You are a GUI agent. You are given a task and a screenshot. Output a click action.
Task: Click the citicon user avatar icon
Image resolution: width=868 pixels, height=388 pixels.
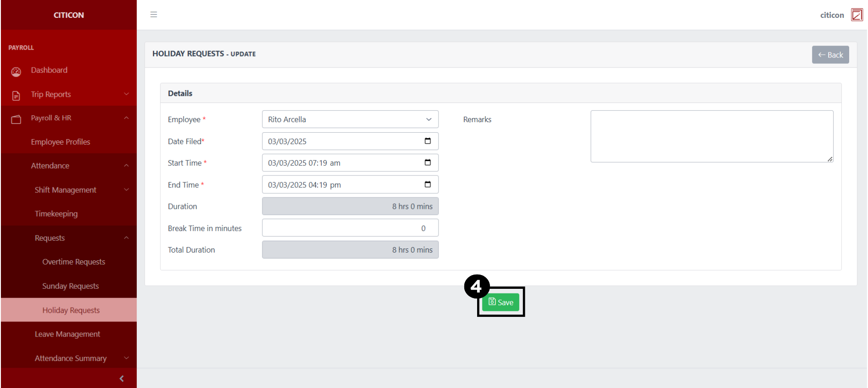(857, 15)
